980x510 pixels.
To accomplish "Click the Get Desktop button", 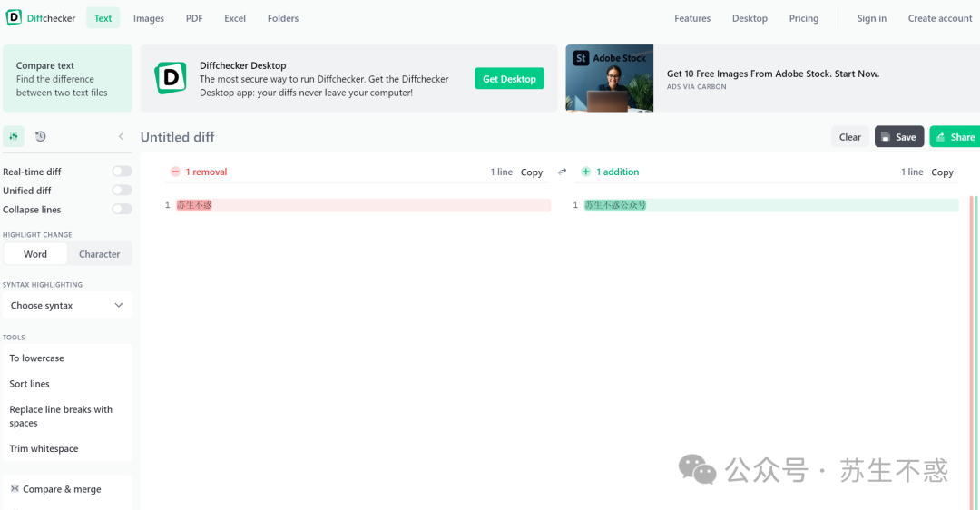I will [x=509, y=79].
